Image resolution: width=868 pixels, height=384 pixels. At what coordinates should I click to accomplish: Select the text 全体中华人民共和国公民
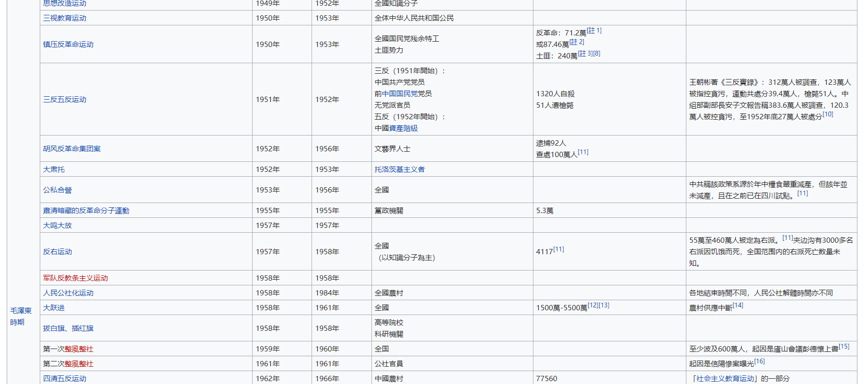414,18
